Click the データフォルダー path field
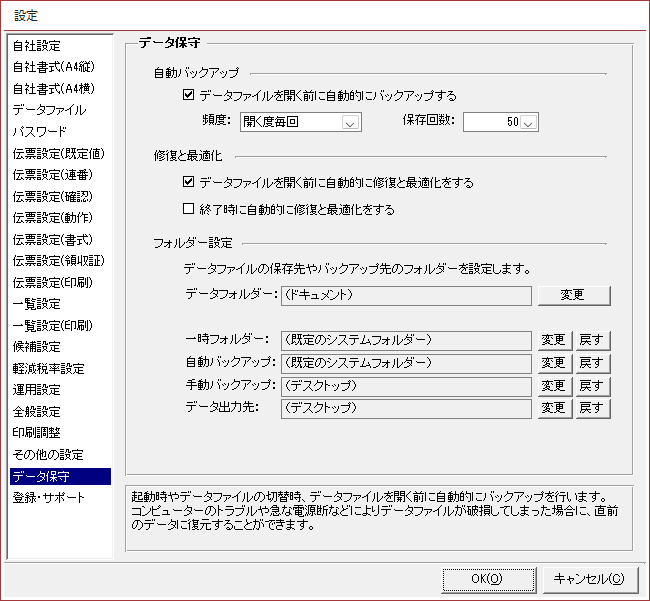This screenshot has width=650, height=601. [x=405, y=295]
